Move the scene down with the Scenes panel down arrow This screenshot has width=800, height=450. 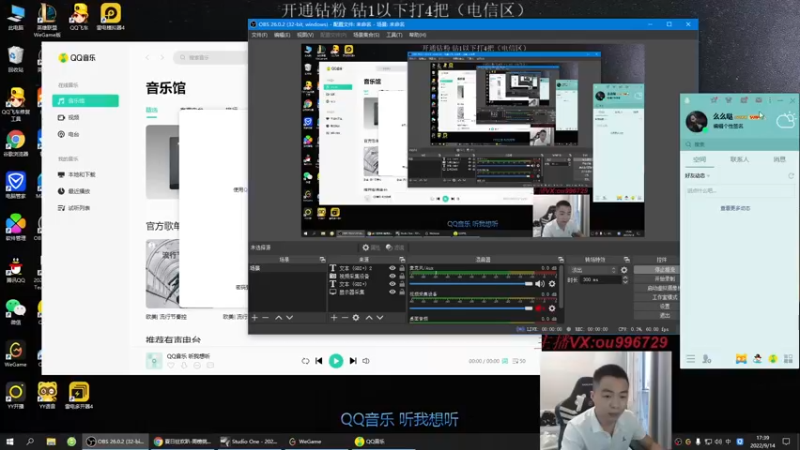coord(289,317)
